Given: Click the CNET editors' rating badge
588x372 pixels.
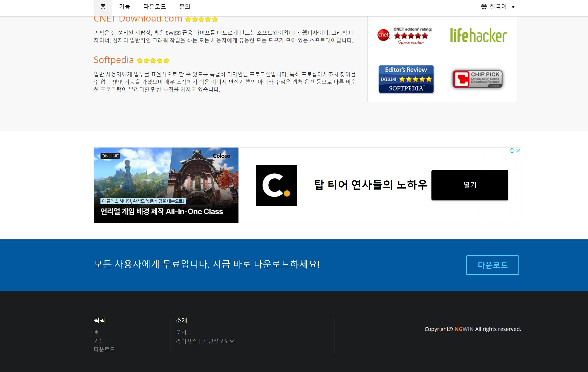Looking at the screenshot, I should [x=405, y=36].
